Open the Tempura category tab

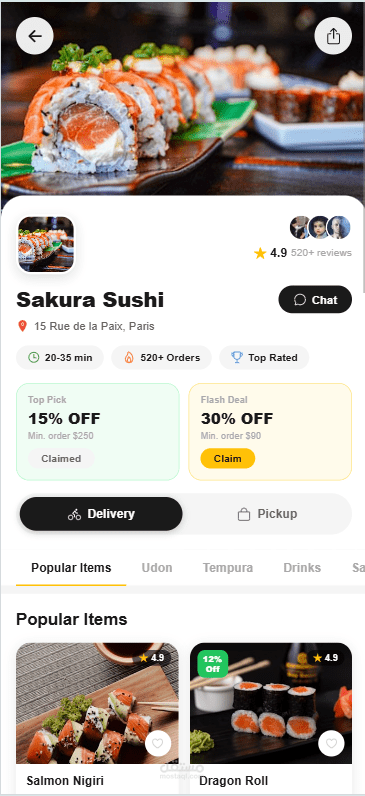point(228,568)
